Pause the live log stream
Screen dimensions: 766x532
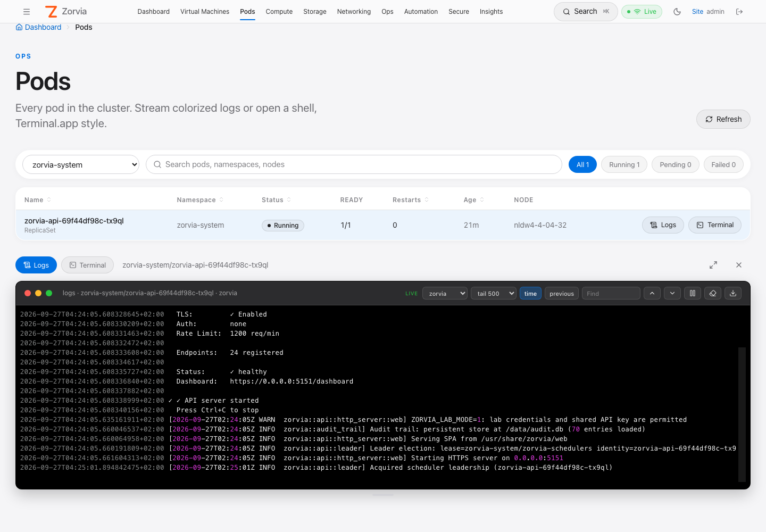[693, 293]
